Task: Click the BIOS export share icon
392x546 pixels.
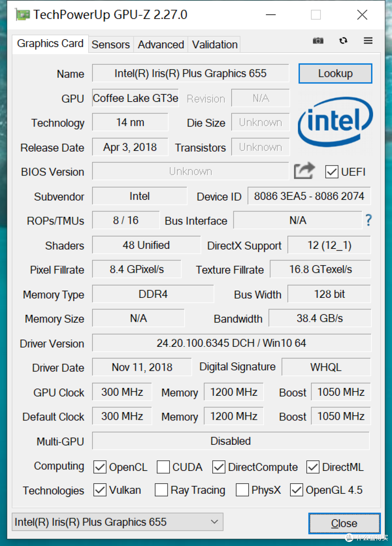Action: (304, 171)
